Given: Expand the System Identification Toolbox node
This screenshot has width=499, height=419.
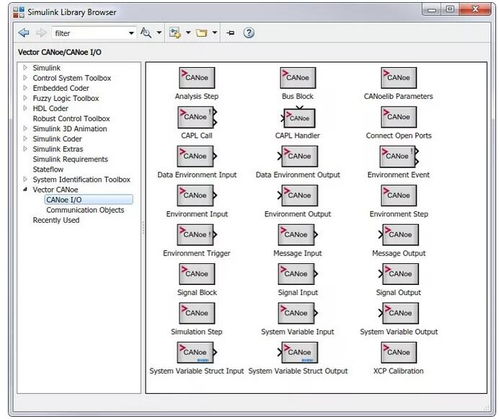Looking at the screenshot, I should coord(25,179).
